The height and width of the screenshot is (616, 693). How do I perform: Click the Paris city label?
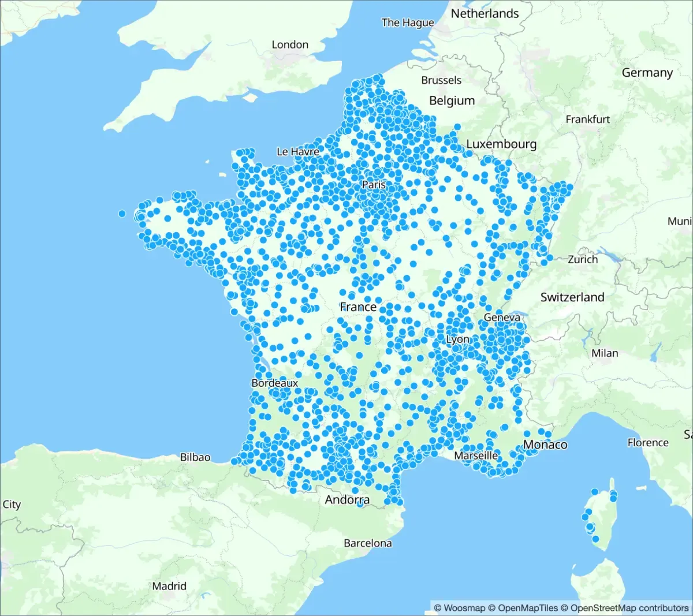tap(374, 185)
